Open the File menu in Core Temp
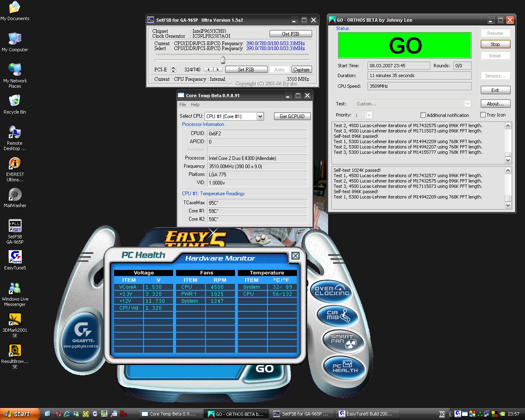The width and height of the screenshot is (525, 420). click(183, 105)
